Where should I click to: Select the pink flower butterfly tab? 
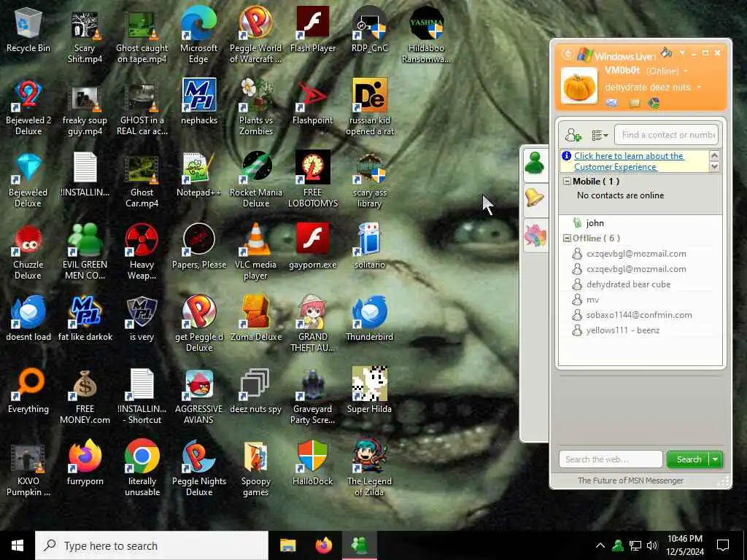[535, 235]
